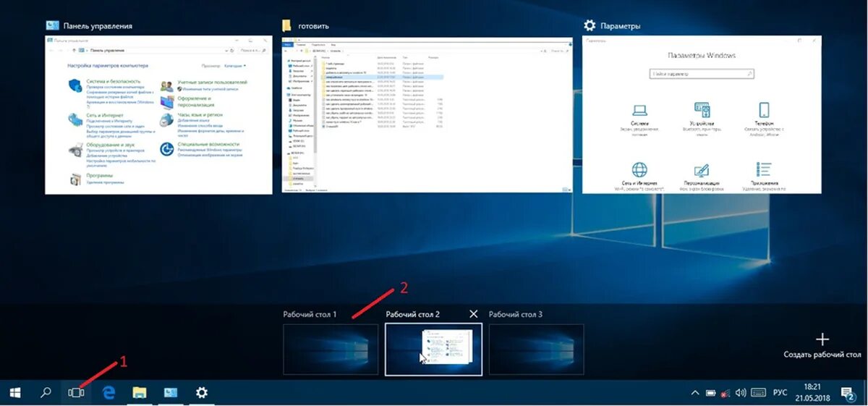The height and width of the screenshot is (406, 868).
Task: Close Рабочий стол 2 with X
Action: coord(474,313)
